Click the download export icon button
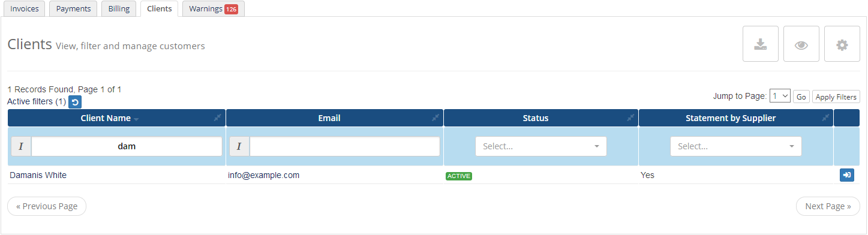 [x=761, y=44]
